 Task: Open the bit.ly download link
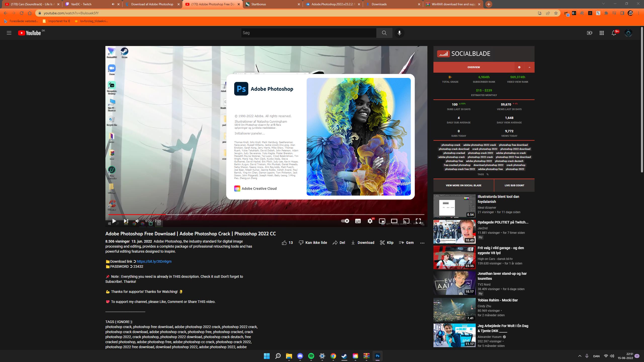click(x=154, y=261)
